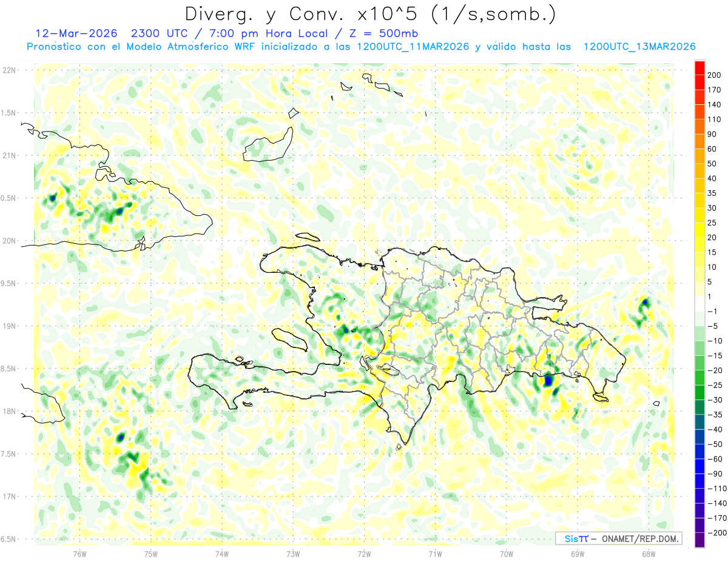
Task: Click the '140' color scale label
Action: (x=715, y=105)
